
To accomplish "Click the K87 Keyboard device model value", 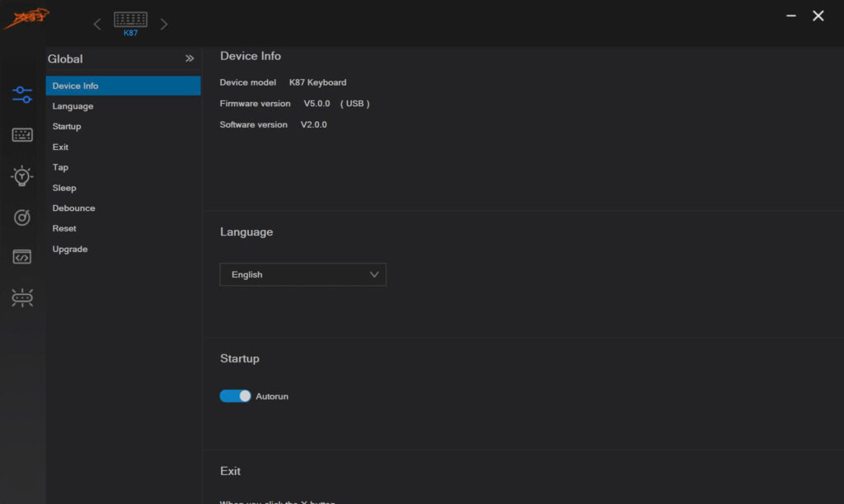I will point(317,83).
